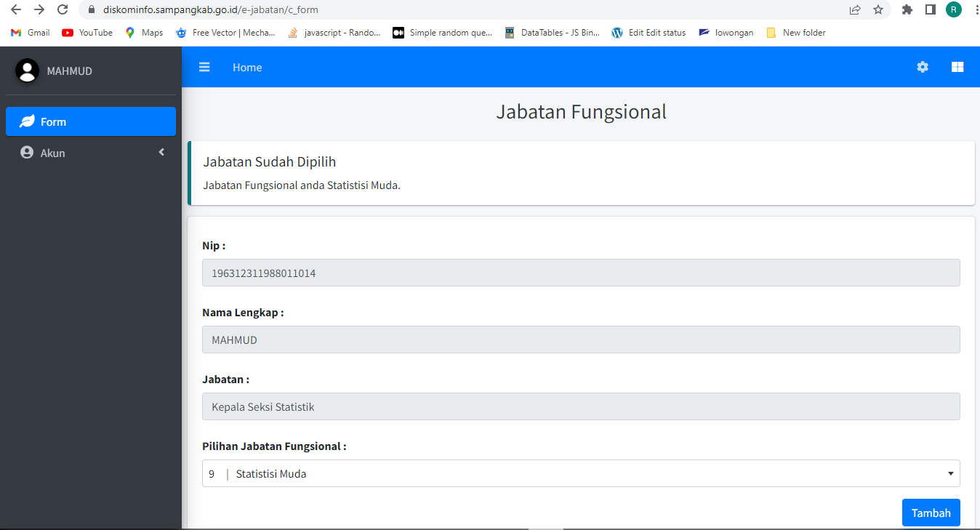Expand the Akun sidebar menu
This screenshot has width=980, height=530.
tap(91, 153)
